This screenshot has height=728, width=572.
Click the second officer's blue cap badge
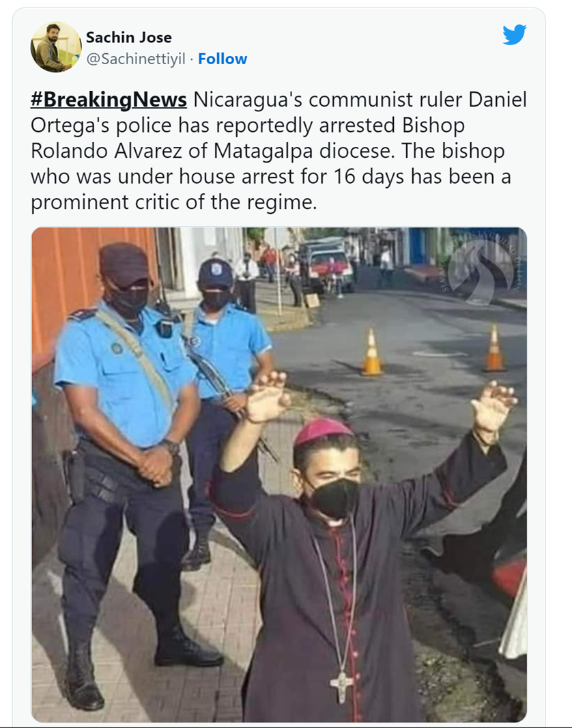click(216, 268)
